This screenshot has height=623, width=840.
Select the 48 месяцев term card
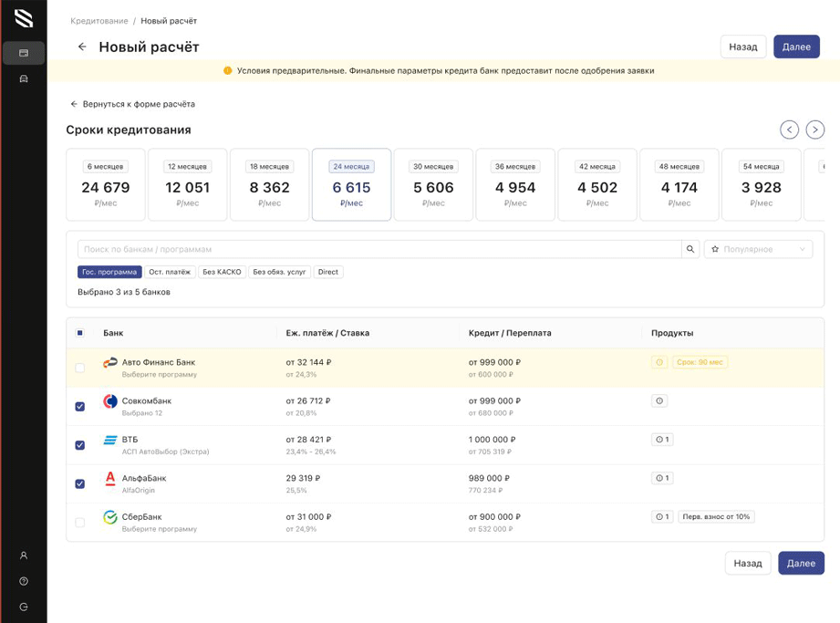pyautogui.click(x=679, y=184)
